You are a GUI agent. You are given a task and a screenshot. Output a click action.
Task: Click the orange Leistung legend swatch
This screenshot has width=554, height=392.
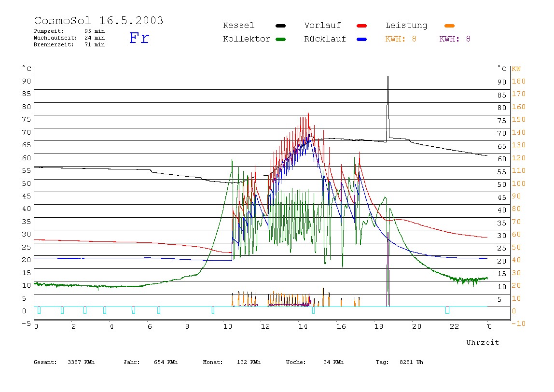coord(449,26)
